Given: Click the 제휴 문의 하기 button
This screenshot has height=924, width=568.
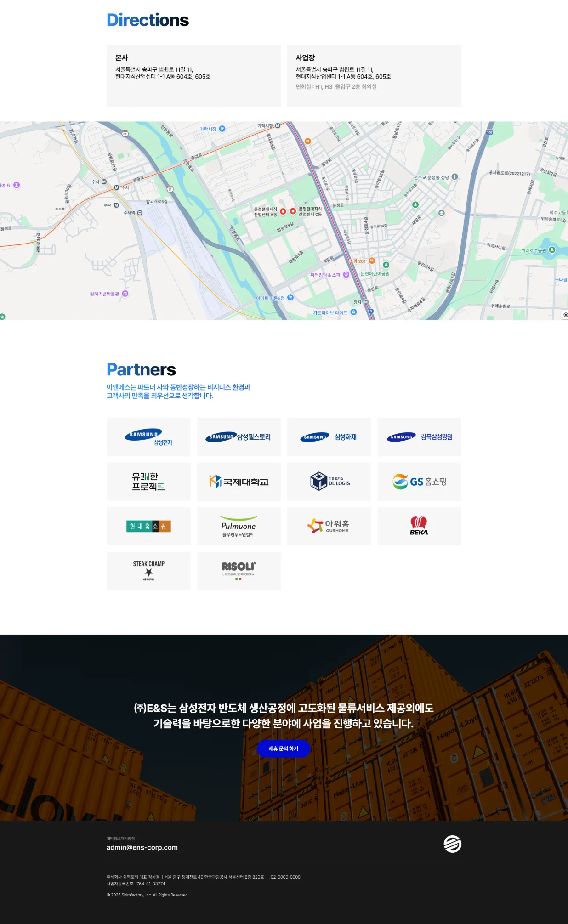Looking at the screenshot, I should pos(284,748).
